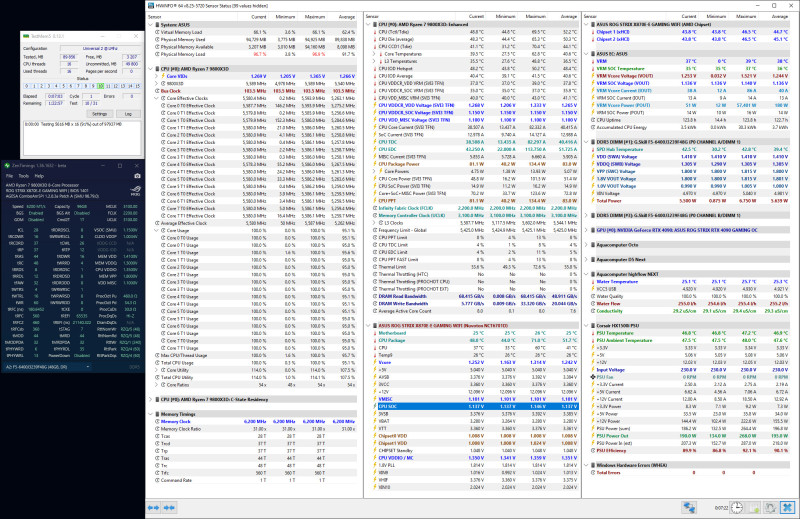Click TestMem5 thread status cell 0
800x519 pixels.
pos(27,86)
